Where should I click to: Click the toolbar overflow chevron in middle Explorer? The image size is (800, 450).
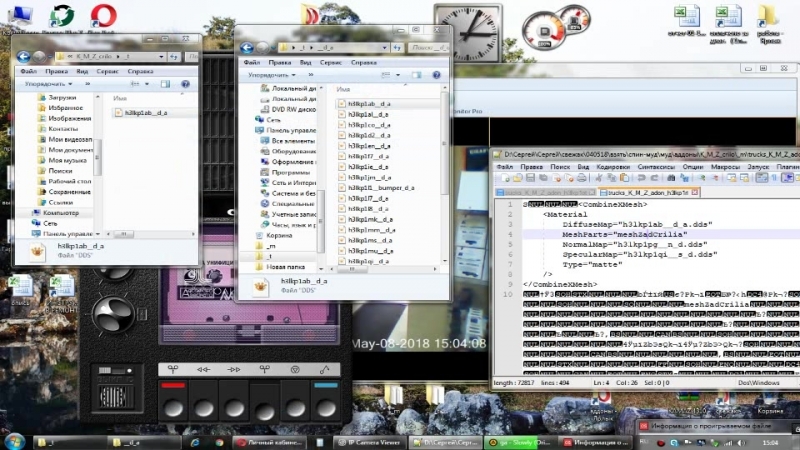coord(311,75)
